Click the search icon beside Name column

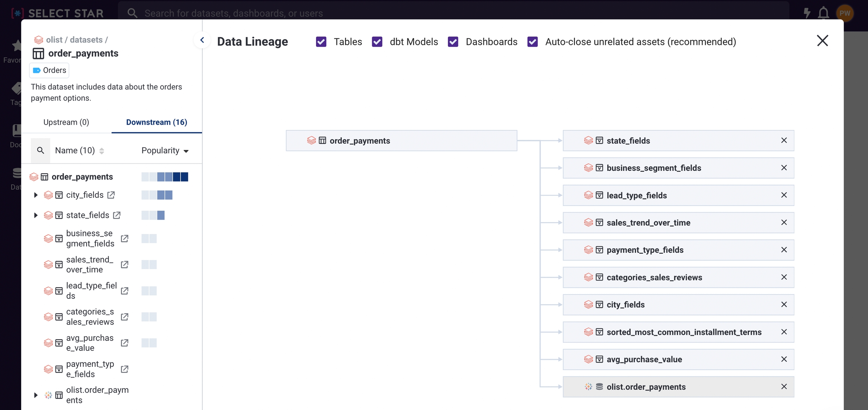[41, 150]
